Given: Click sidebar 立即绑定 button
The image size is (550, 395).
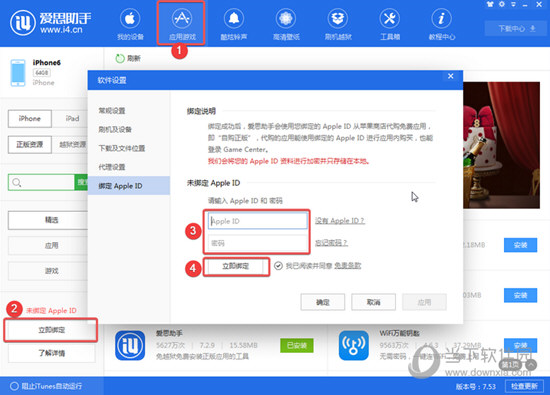Looking at the screenshot, I should (x=51, y=330).
